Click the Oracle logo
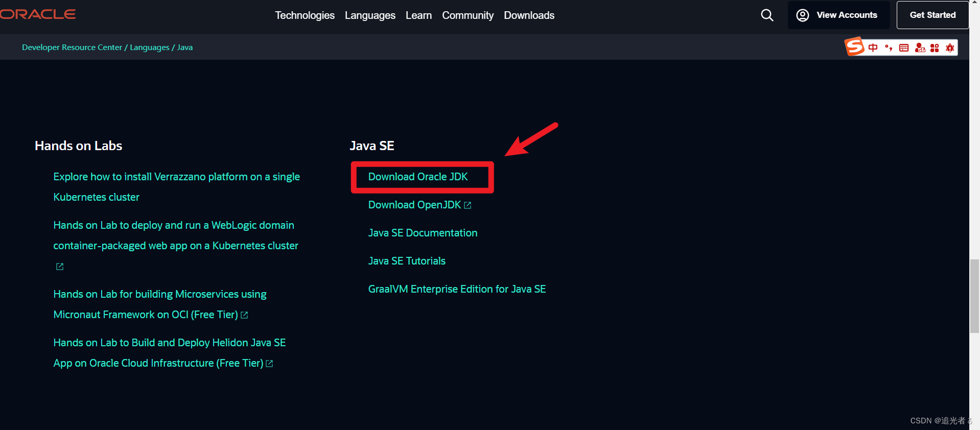Viewport: 980px width, 430px height. (38, 14)
